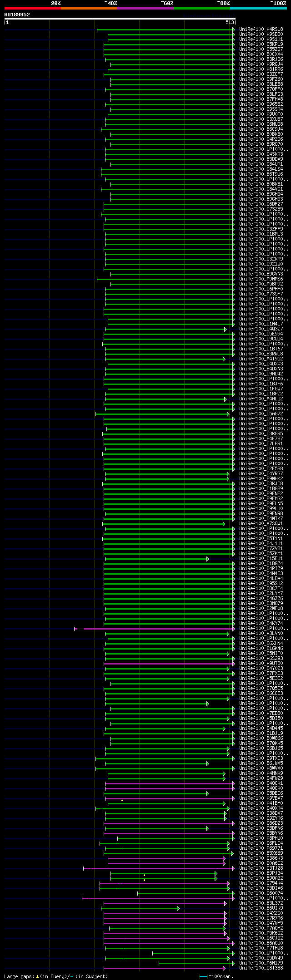The image size is (291, 980).
Task: Select the UniRef100_A4I952 label
Action: click(x=261, y=359)
